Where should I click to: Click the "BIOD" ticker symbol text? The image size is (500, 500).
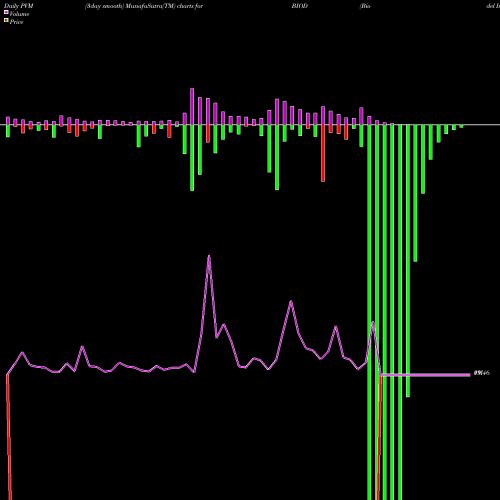tap(300, 6)
